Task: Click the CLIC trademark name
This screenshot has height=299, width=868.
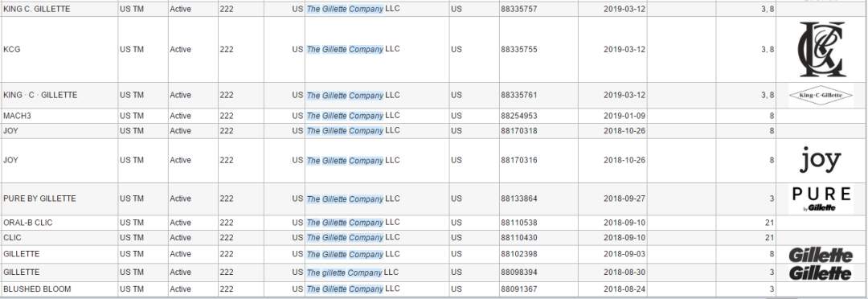Action: pos(12,238)
